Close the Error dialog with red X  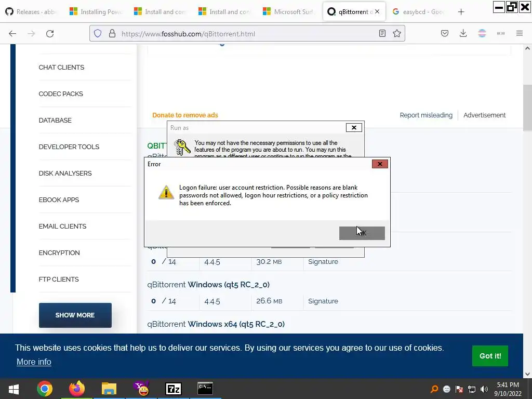380,164
